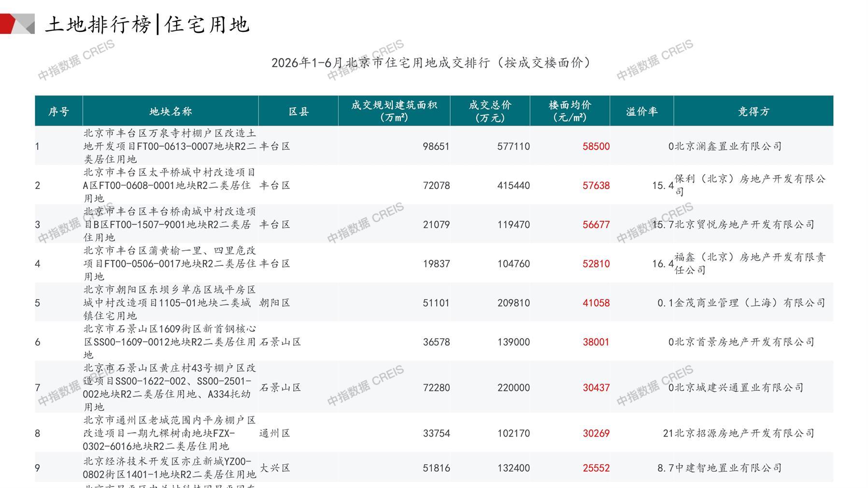
Task: Select the red floor price "30269"
Action: tap(596, 433)
